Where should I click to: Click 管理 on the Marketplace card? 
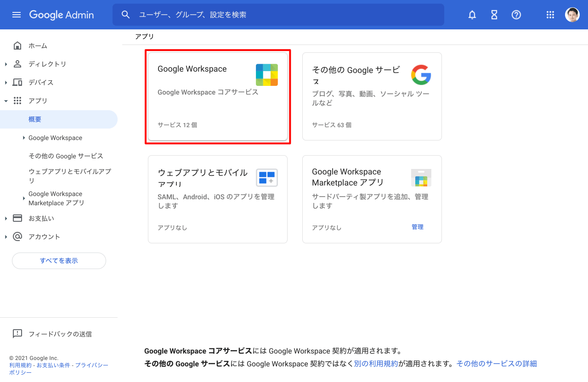418,227
